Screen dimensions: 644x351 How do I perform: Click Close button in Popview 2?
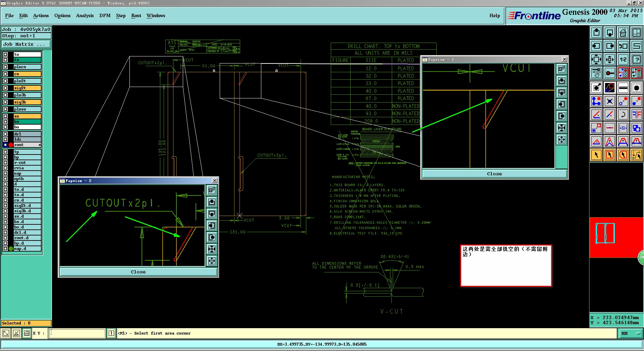click(x=138, y=272)
